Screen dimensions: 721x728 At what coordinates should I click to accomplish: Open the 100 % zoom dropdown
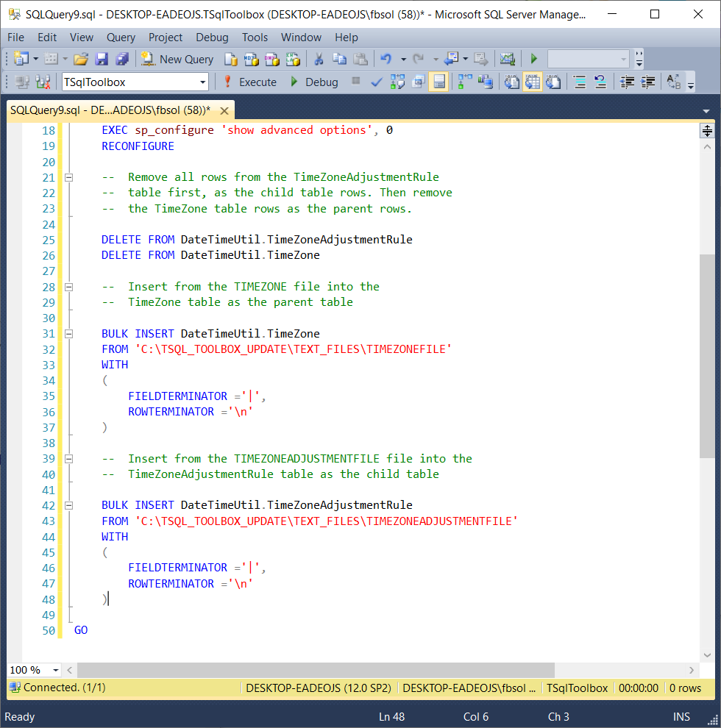(x=55, y=670)
